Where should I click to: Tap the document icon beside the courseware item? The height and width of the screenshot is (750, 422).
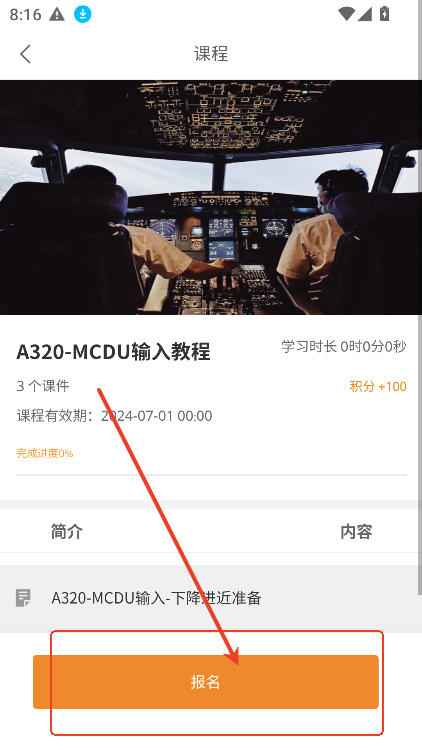[23, 598]
